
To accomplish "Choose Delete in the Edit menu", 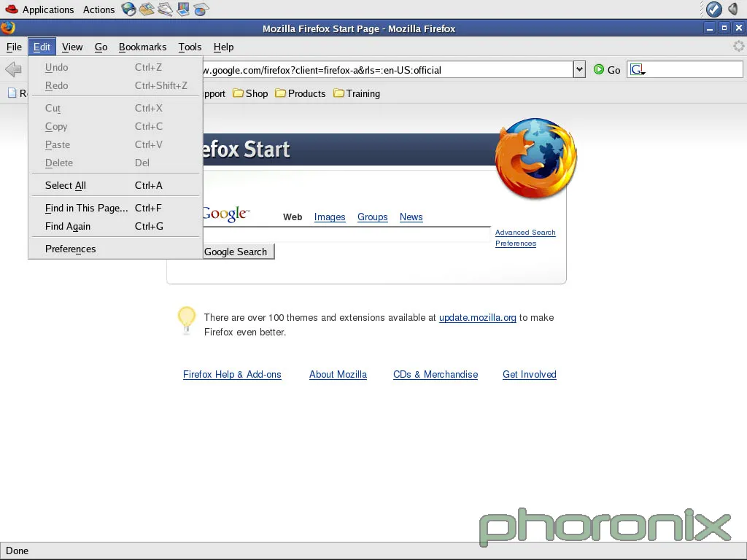I will [x=115, y=163].
